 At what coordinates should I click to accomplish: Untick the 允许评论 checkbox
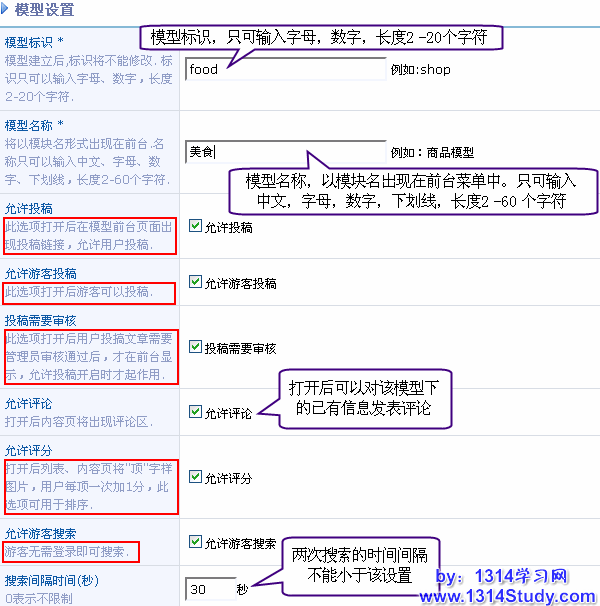click(x=195, y=411)
